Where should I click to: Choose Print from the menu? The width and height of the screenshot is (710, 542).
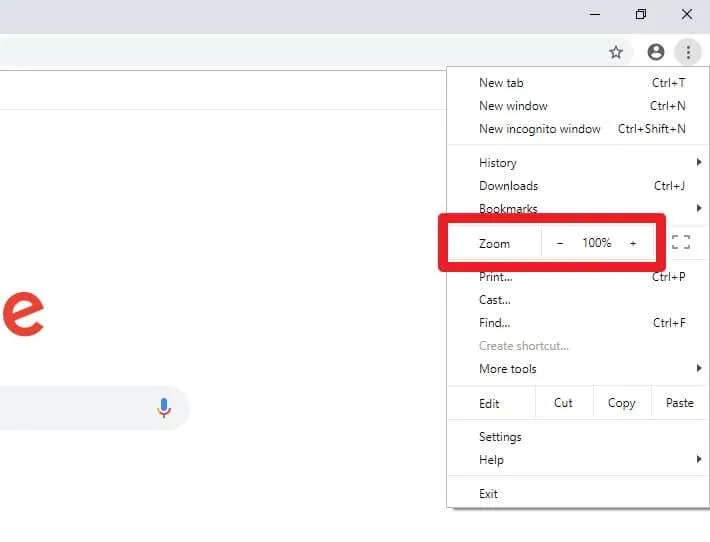pyautogui.click(x=578, y=277)
